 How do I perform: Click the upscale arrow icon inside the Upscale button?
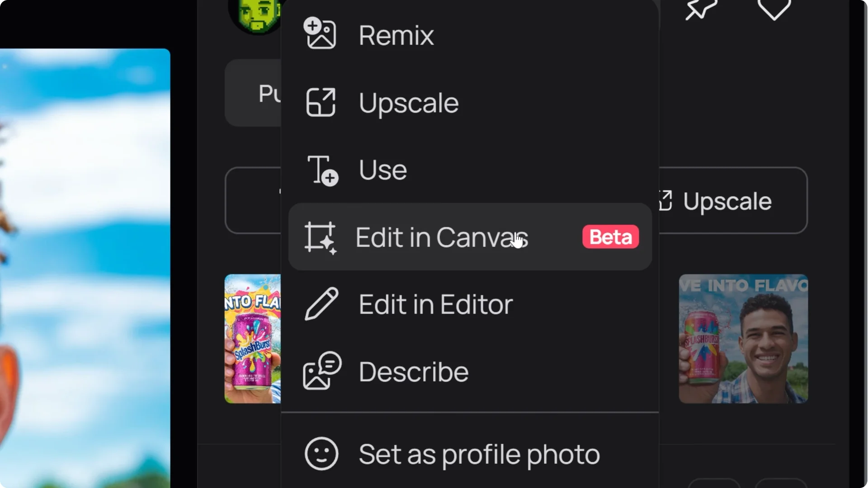coord(665,200)
